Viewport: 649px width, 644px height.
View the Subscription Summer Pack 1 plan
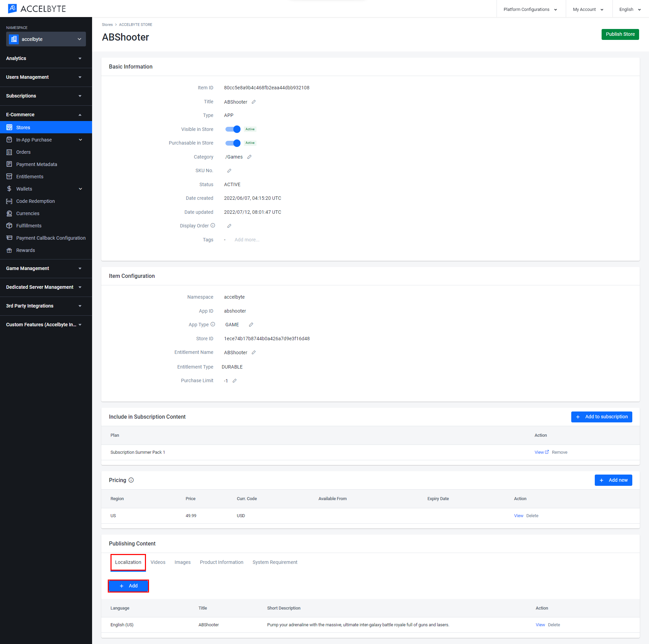tap(542, 452)
